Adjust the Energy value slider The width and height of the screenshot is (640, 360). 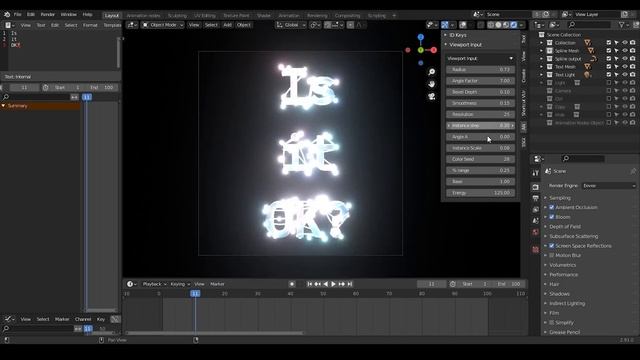[x=480, y=193]
